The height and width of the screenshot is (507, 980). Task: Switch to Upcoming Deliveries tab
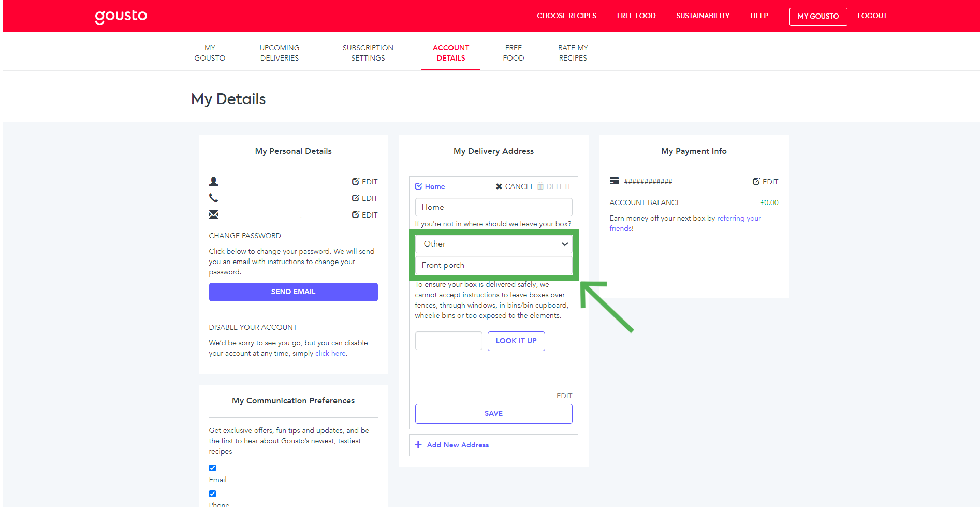tap(280, 53)
